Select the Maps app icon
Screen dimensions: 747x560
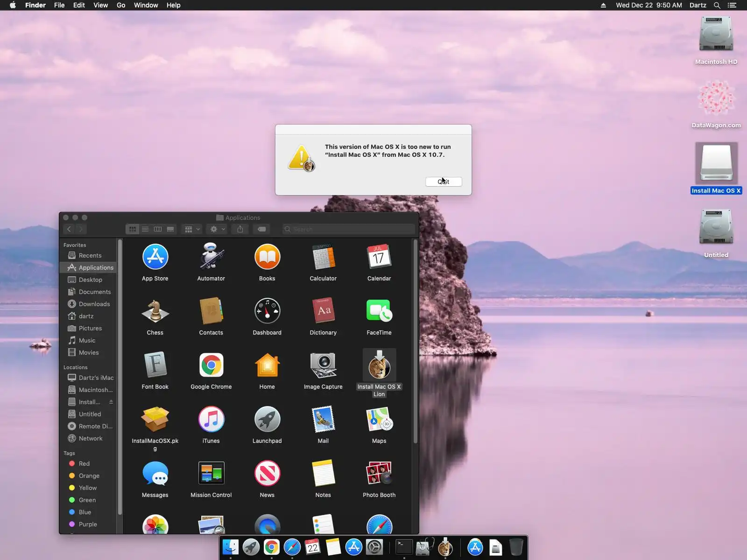pos(379,419)
